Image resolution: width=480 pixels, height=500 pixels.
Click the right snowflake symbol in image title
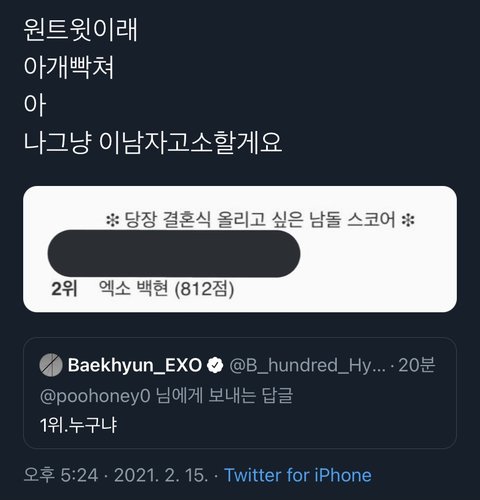(408, 220)
